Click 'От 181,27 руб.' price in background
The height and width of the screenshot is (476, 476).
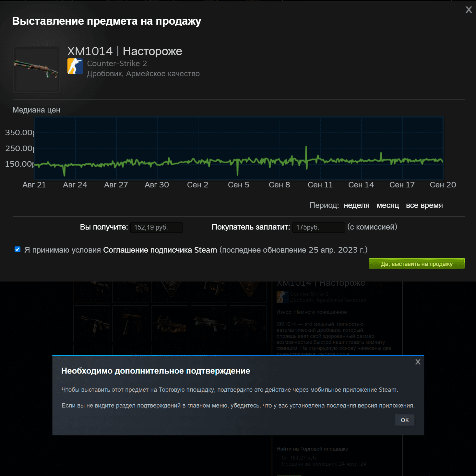299,458
